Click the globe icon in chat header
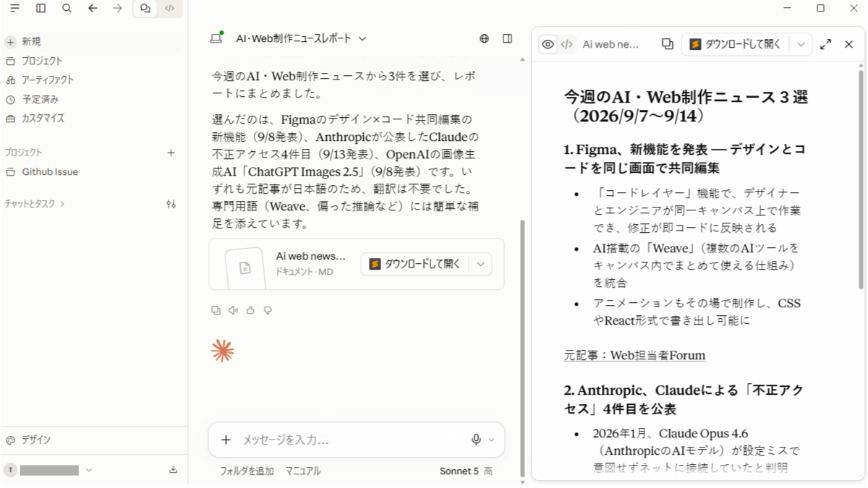The height and width of the screenshot is (488, 868). 484,38
